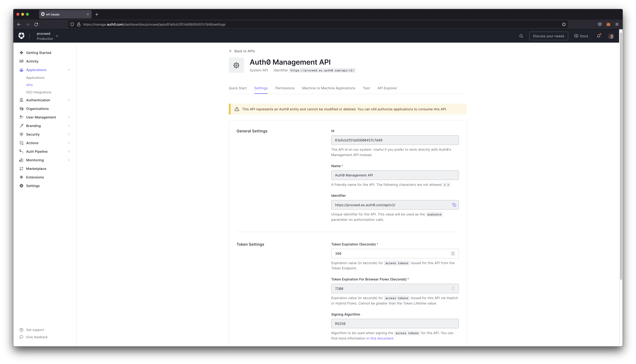Open the proceed tenant switcher dropdown
The image size is (636, 364).
[x=47, y=36]
